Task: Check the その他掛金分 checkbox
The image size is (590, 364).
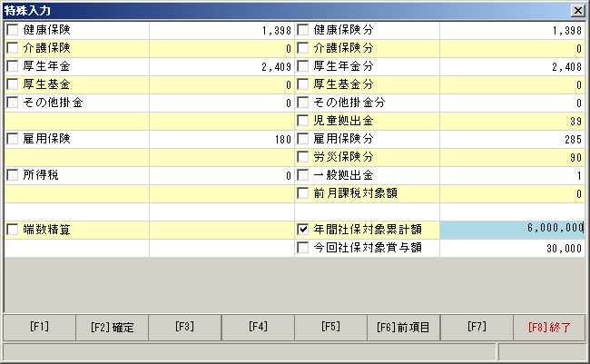Action: pos(303,102)
